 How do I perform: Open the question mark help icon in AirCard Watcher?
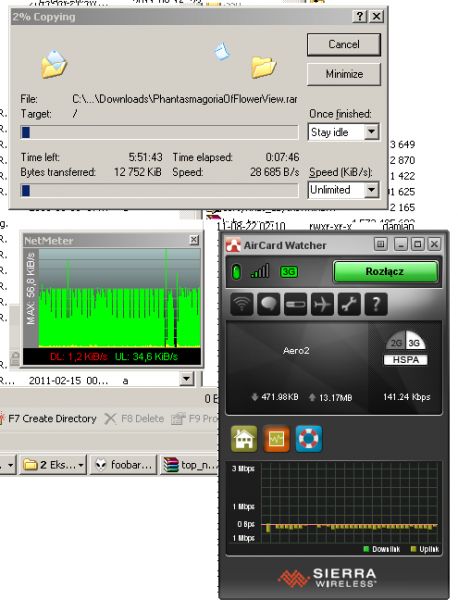tap(376, 305)
